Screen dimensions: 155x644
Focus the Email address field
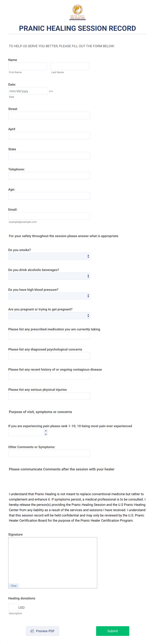point(49,216)
